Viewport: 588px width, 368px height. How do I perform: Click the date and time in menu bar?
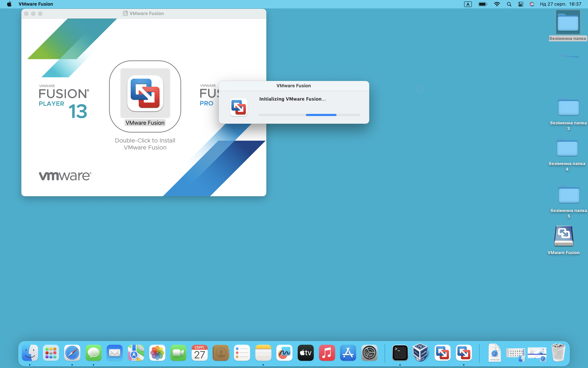tap(560, 4)
